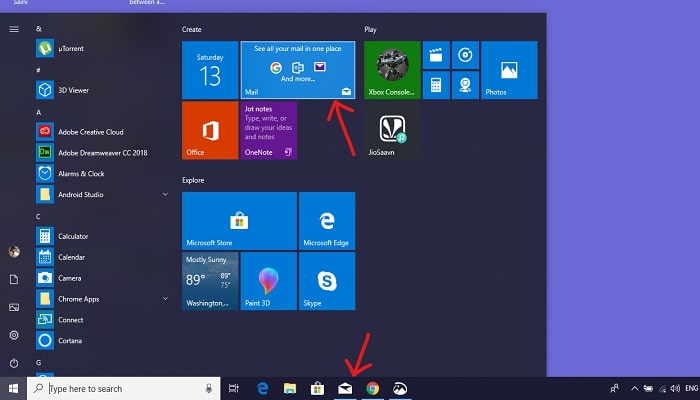Click the Power button in Start
Viewport: 700px width, 400px height.
[x=14, y=363]
